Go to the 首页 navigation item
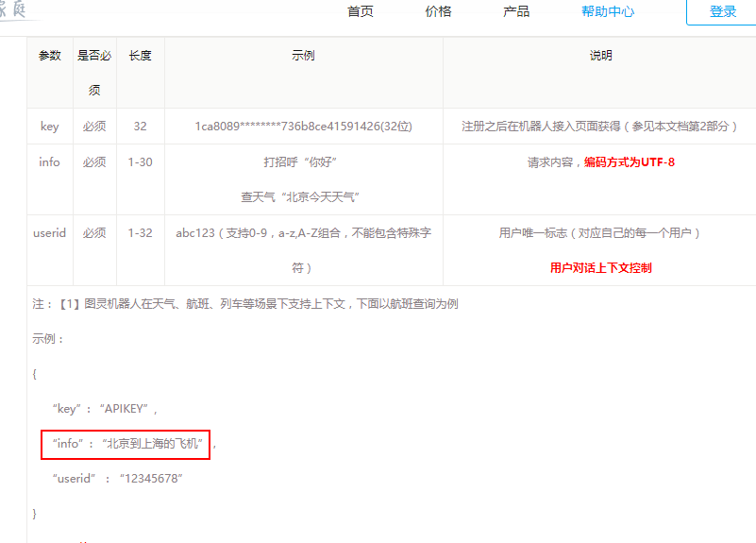The width and height of the screenshot is (756, 543). coord(360,11)
